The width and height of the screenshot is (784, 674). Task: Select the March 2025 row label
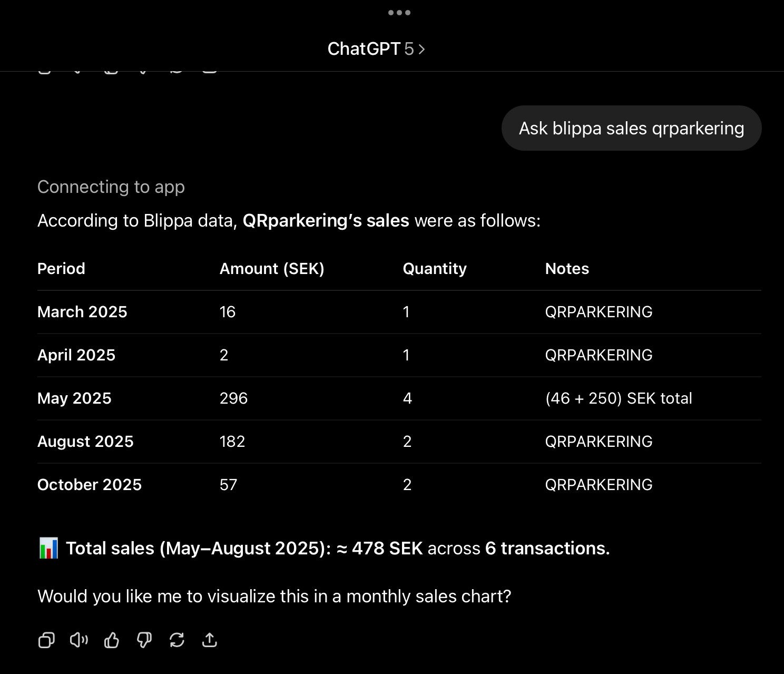point(82,312)
